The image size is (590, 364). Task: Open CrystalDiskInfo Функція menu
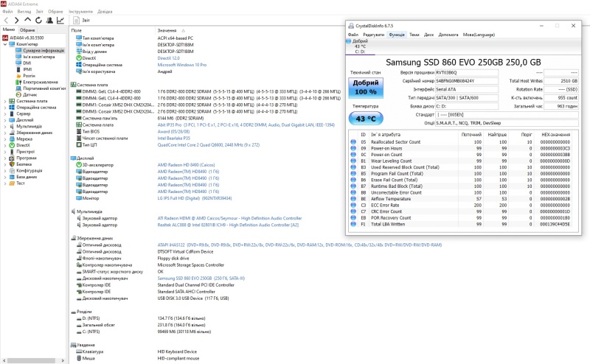(x=397, y=35)
